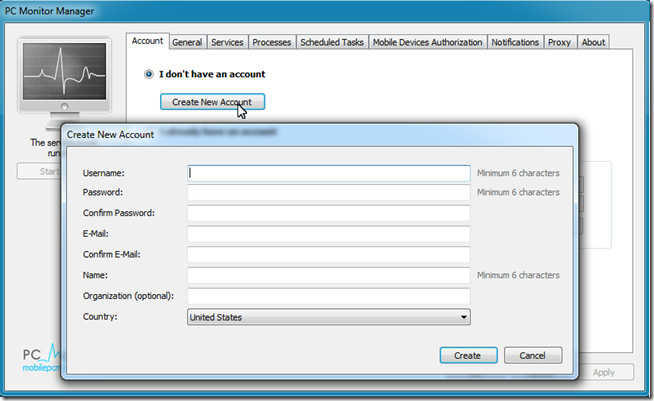The image size is (654, 401).
Task: Select "I don't have an account" radio button
Action: point(148,74)
